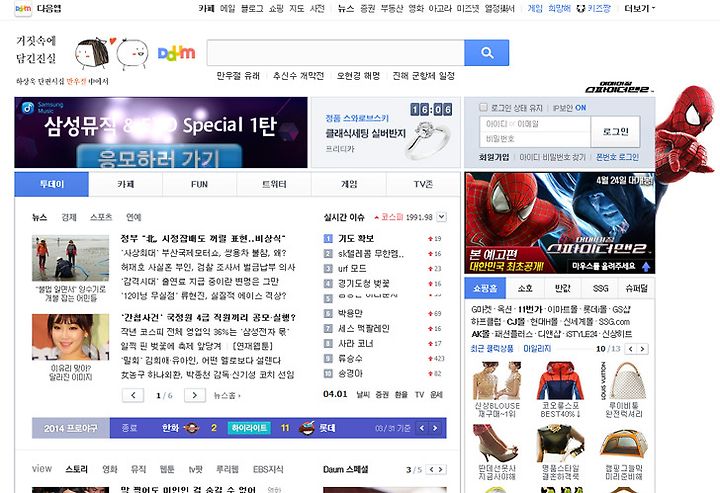
Task: Open the 소호 shopping tab
Action: [525, 288]
